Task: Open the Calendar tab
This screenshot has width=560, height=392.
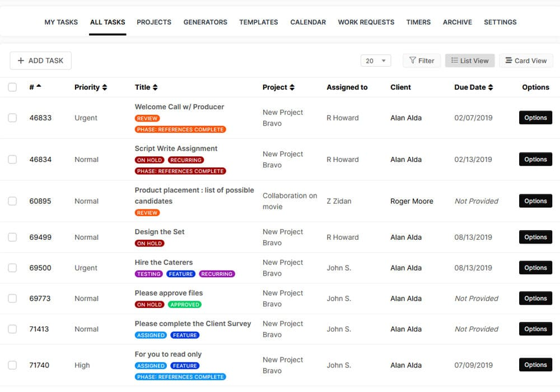Action: tap(308, 22)
